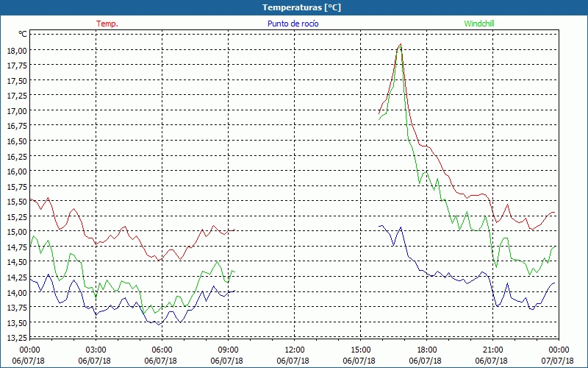This screenshot has width=588, height=368.
Task: Click the 12:00 time axis label
Action: 295,350
